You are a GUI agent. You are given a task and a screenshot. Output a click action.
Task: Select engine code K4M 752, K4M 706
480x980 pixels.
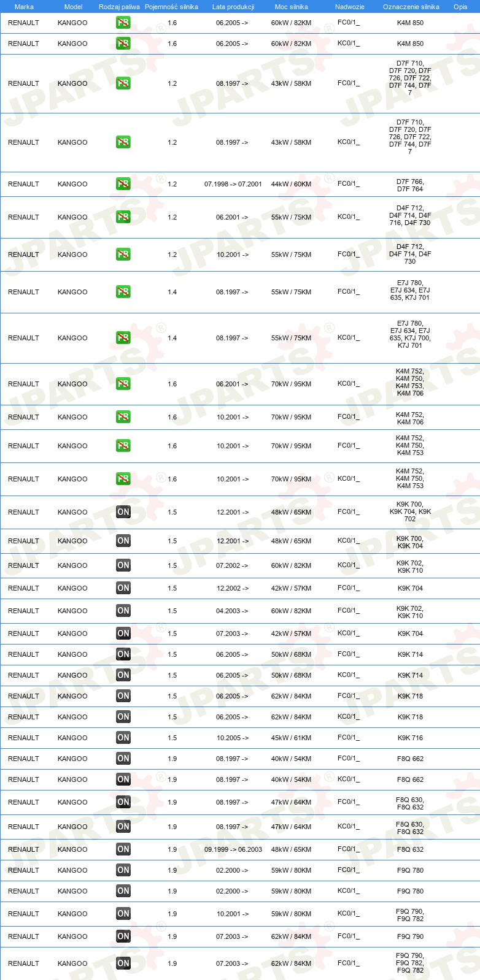coord(410,418)
